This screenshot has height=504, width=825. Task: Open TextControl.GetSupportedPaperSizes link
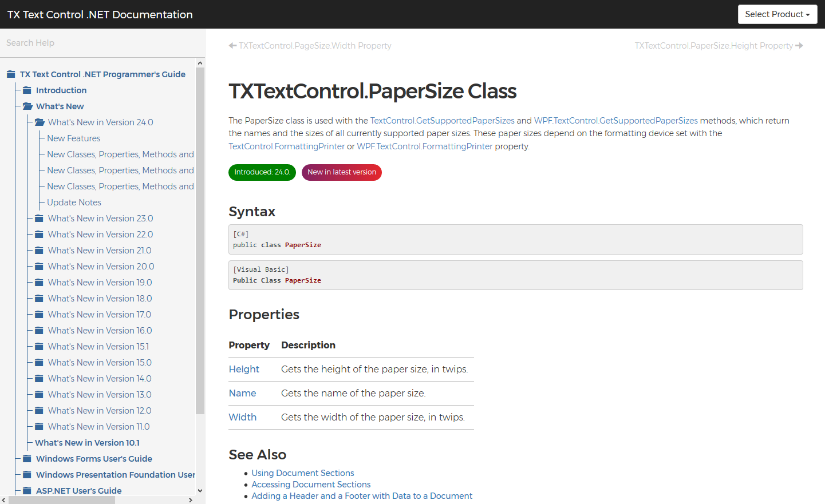pos(443,121)
